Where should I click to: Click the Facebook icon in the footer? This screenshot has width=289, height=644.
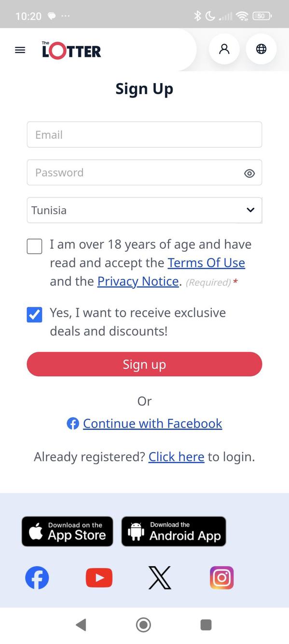37,577
